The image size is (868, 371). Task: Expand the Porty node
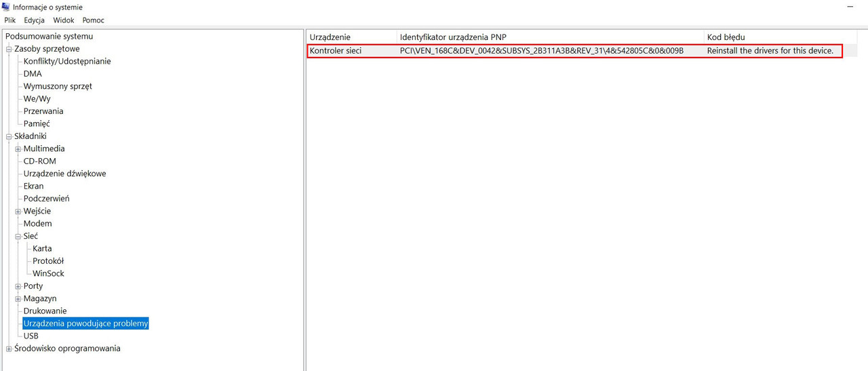18,286
